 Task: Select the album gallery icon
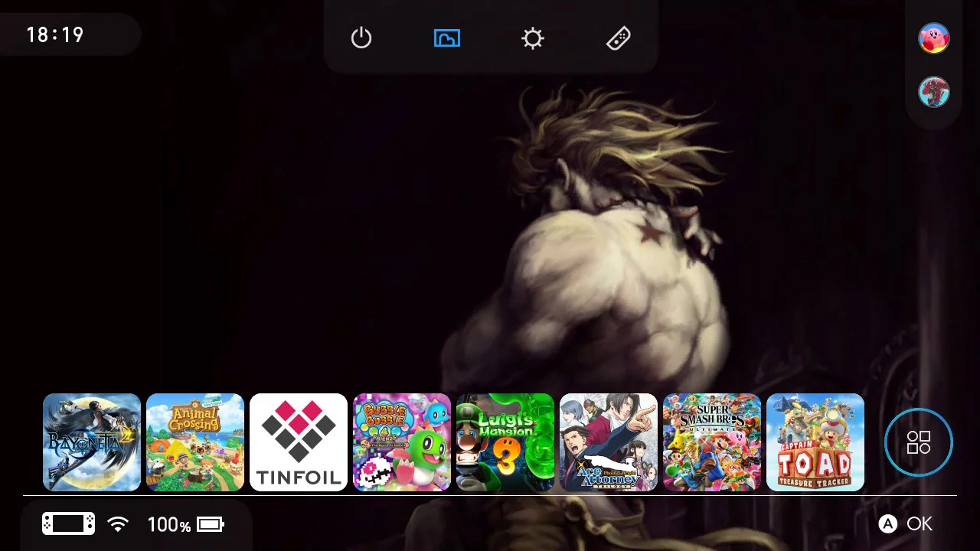(447, 38)
